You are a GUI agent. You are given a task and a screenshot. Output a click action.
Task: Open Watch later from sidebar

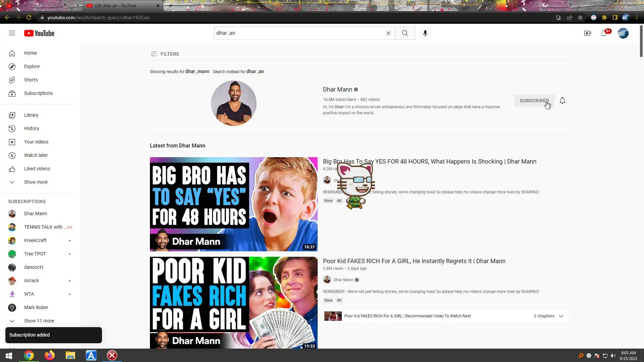36,155
